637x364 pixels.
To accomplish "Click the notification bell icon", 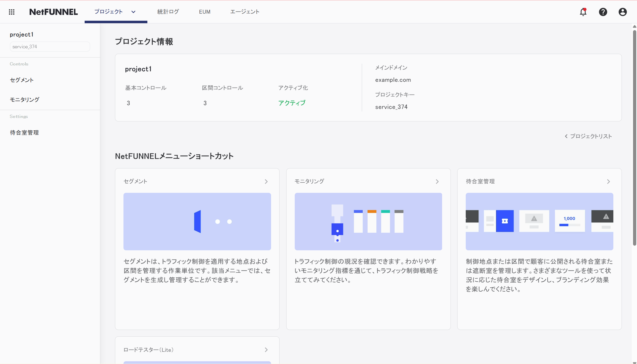I will pyautogui.click(x=583, y=12).
